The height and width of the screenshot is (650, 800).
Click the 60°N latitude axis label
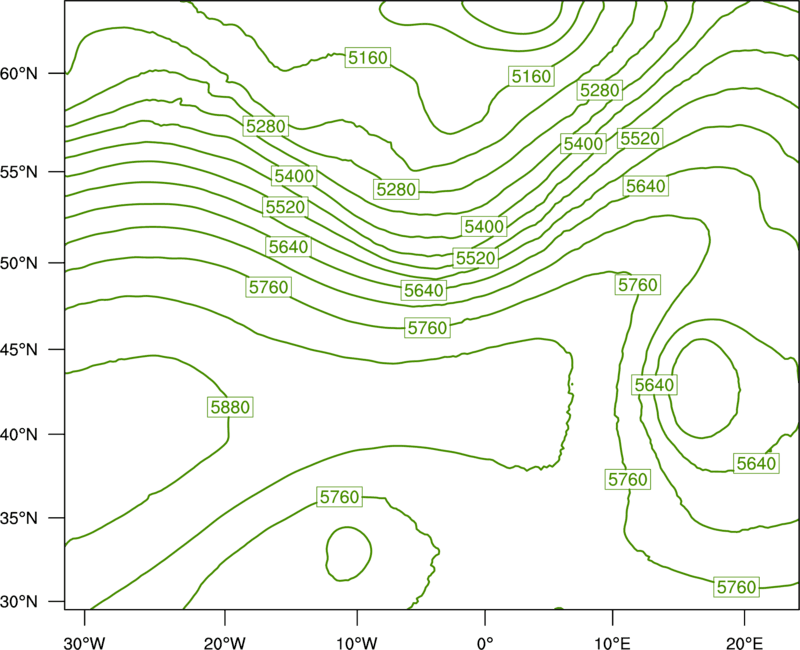tap(19, 74)
